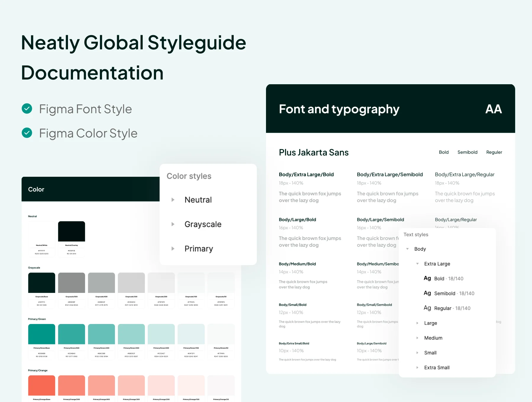Click the Primary/Orange/200 swatch

pyautogui.click(x=161, y=385)
